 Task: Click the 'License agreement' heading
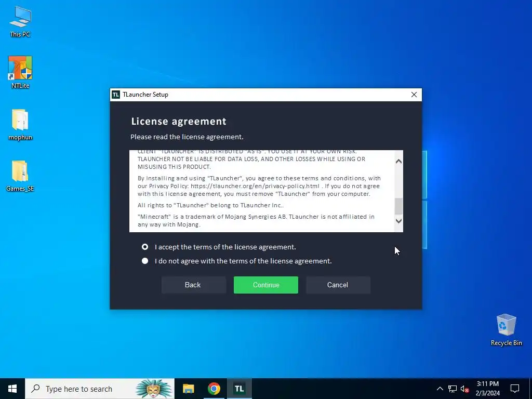pos(179,121)
